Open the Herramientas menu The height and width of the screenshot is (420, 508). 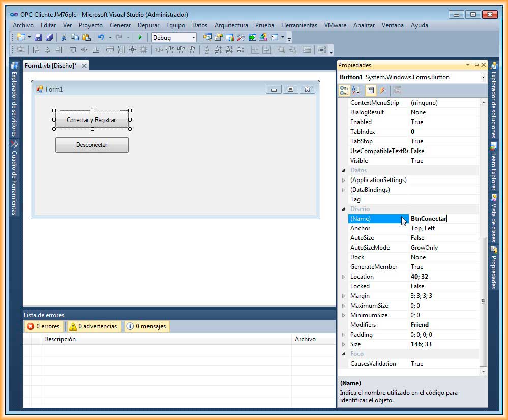tap(299, 25)
